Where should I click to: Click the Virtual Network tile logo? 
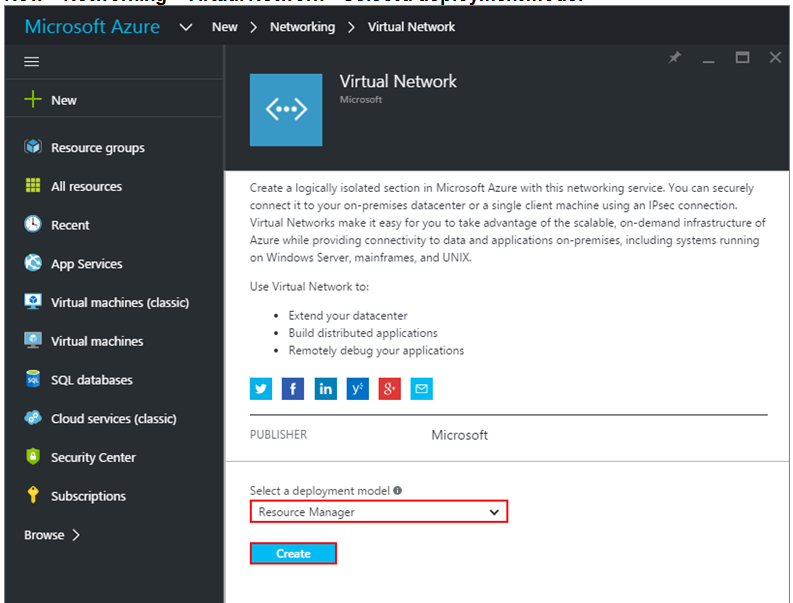[286, 110]
